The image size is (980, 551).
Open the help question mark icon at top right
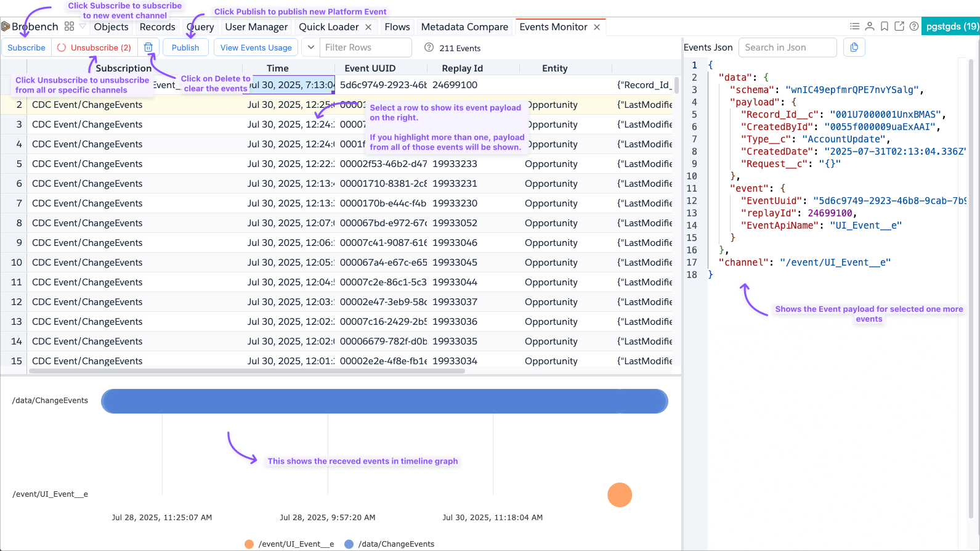[914, 27]
